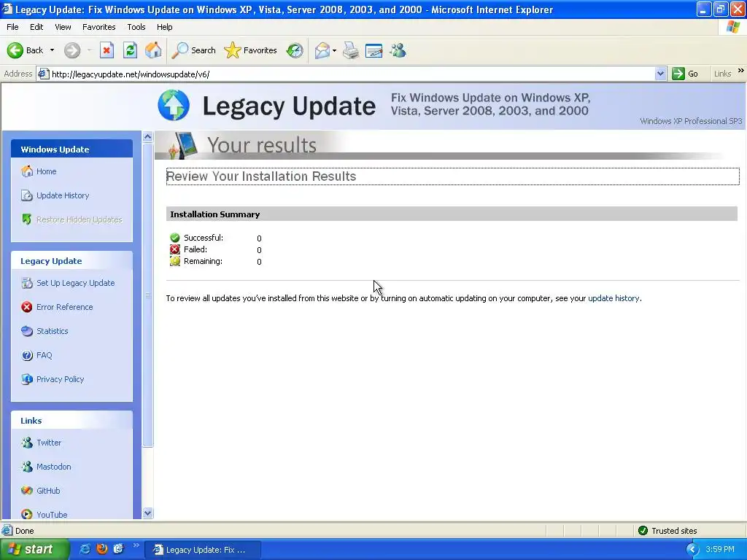Screen dimensions: 747x560
Task: Click the sidebar scrollbar thumb
Action: pyautogui.click(x=147, y=295)
